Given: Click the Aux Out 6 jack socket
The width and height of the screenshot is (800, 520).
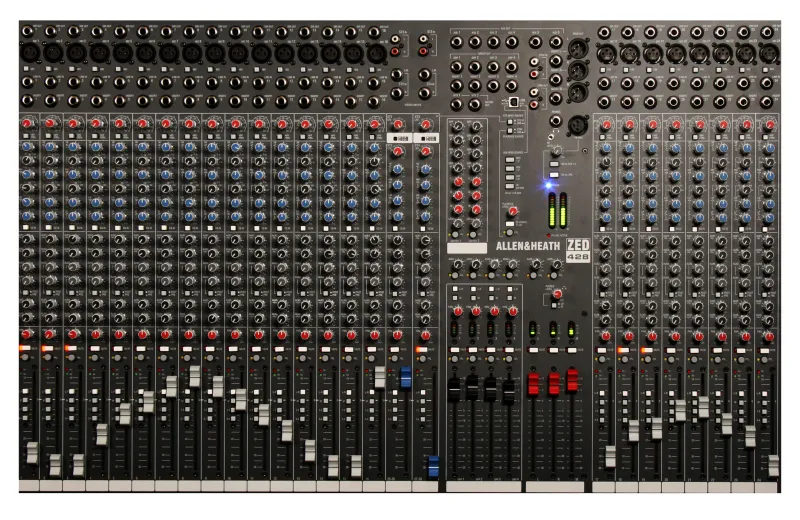Looking at the screenshot, I should (555, 42).
